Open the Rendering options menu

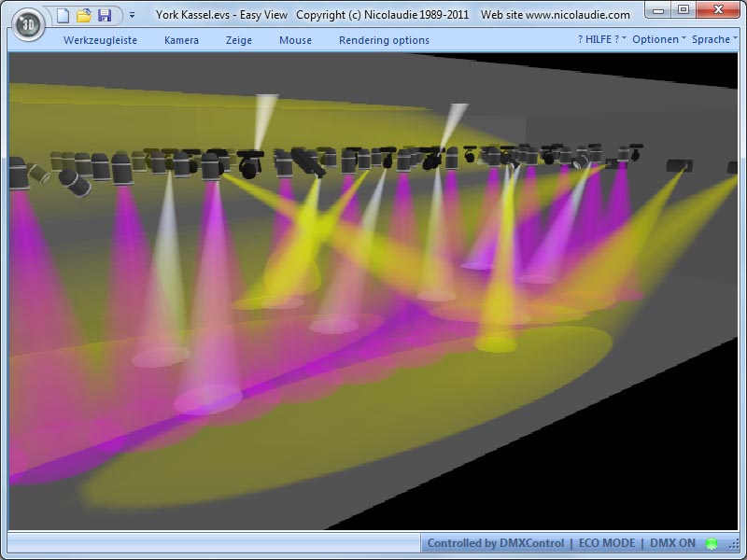384,40
